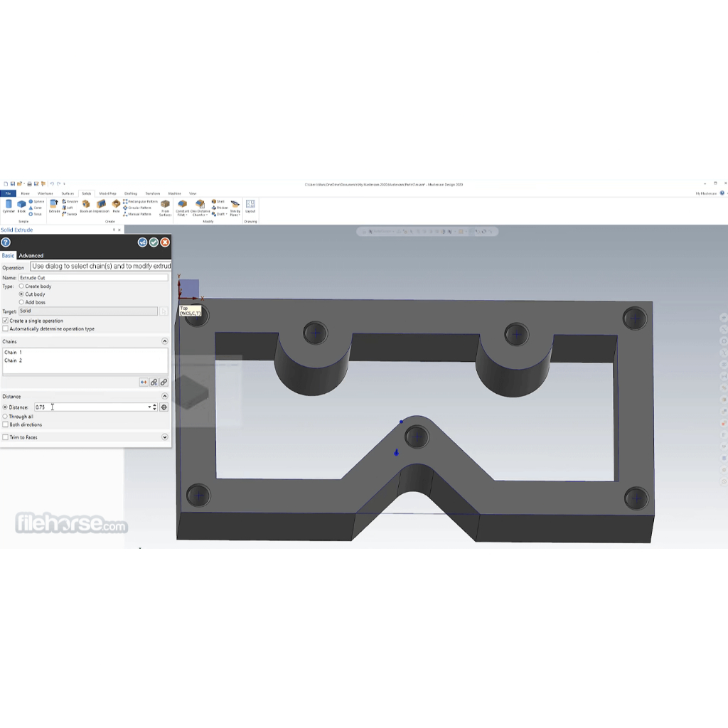
Task: Click Undo in quick access toolbar
Action: coord(52,184)
